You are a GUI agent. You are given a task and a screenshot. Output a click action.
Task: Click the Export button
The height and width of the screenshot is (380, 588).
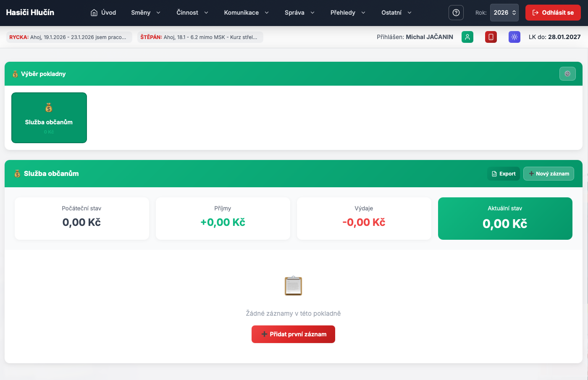[x=504, y=174]
